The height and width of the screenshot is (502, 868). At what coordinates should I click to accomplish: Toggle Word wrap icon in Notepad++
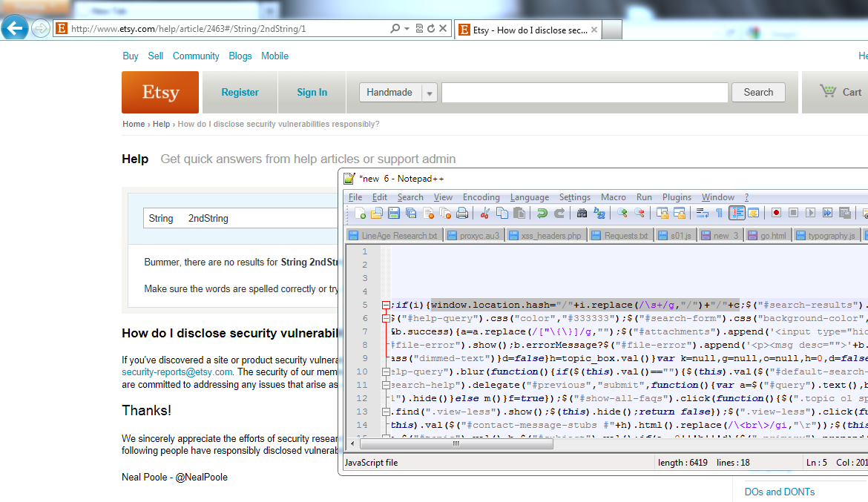point(702,213)
